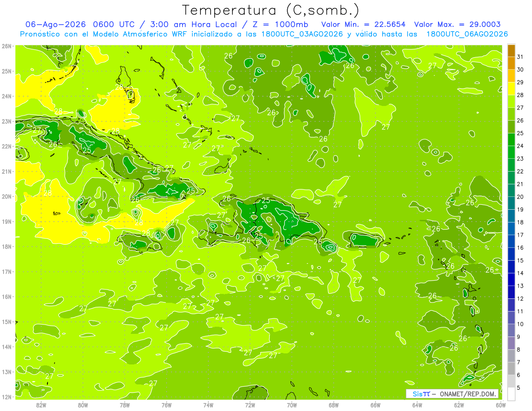The height and width of the screenshot is (411, 532).
Task: Click the '24N' latitude axis label
Action: click(7, 96)
